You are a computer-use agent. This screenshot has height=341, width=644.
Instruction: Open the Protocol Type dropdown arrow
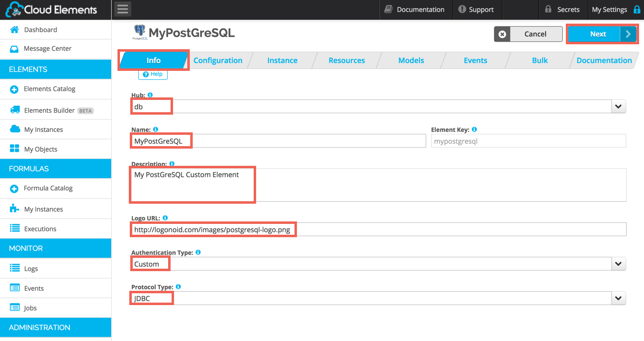[618, 298]
